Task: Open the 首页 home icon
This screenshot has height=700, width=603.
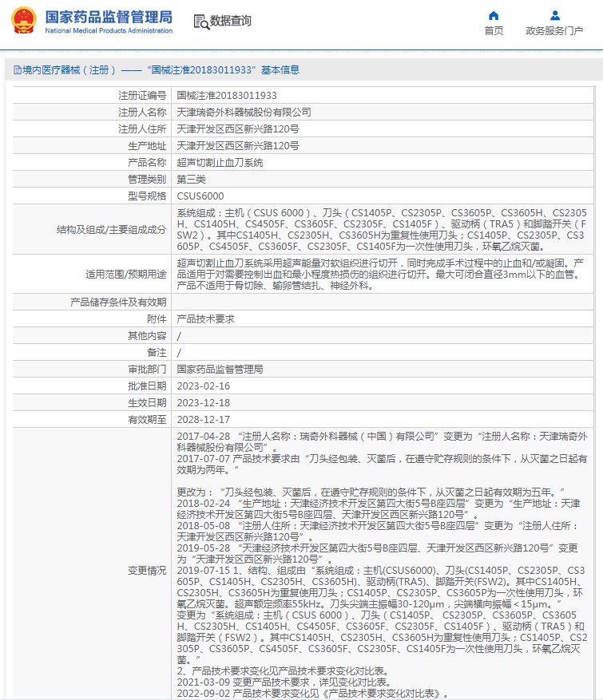Action: [494, 16]
